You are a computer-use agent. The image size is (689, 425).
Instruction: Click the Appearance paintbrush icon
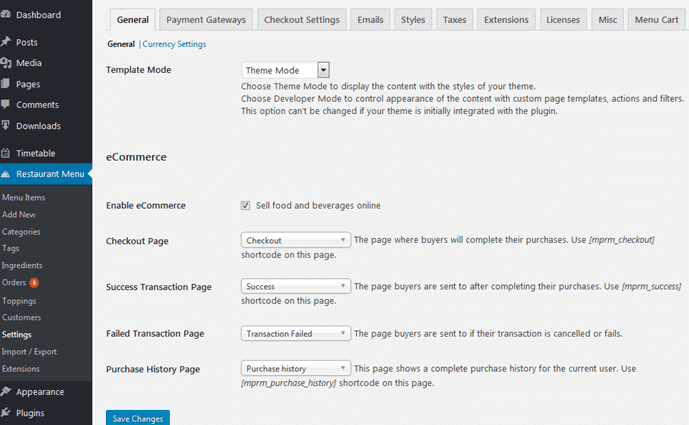click(x=6, y=392)
